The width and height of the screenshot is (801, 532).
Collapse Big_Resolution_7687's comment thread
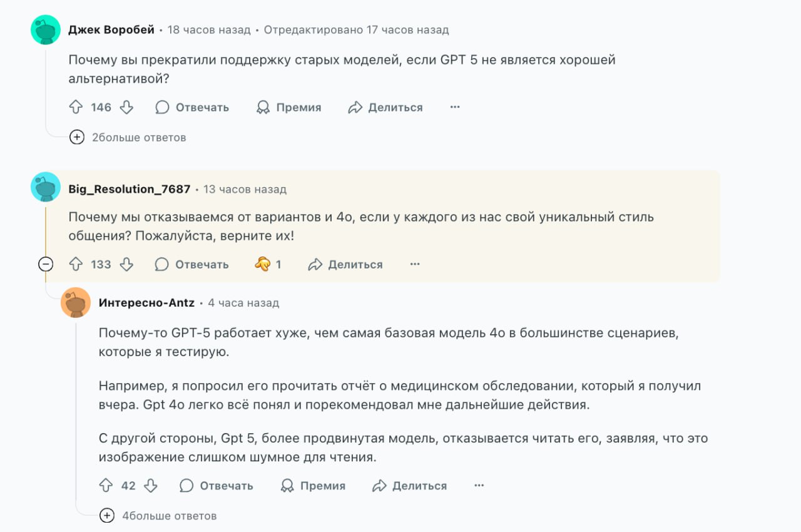click(46, 265)
